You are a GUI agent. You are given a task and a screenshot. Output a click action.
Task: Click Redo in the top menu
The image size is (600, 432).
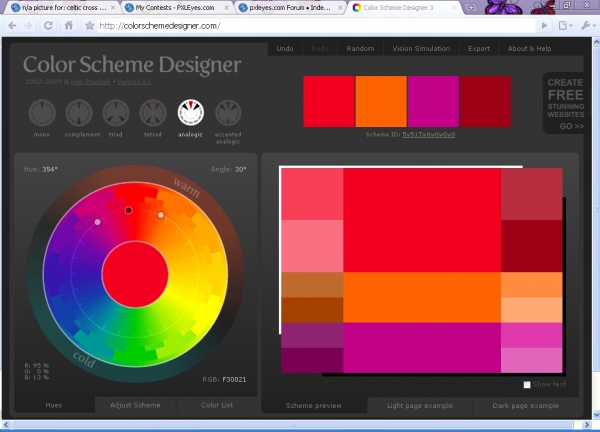320,49
